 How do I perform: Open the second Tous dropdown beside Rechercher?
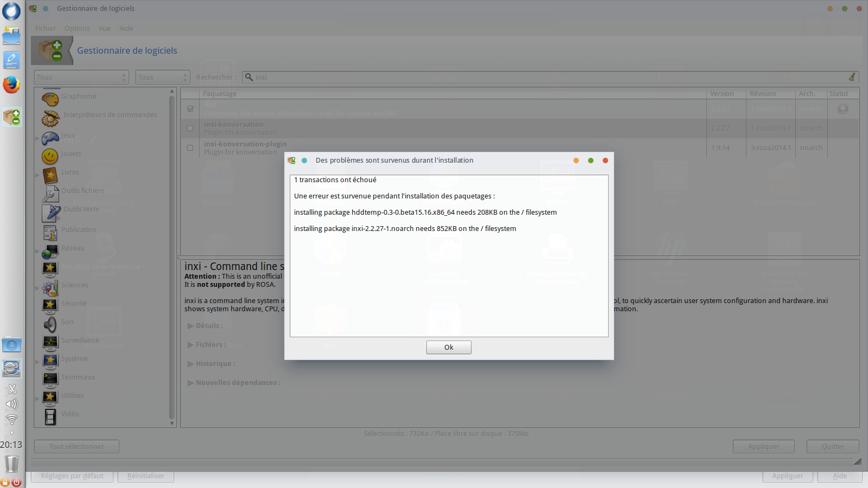point(163,77)
